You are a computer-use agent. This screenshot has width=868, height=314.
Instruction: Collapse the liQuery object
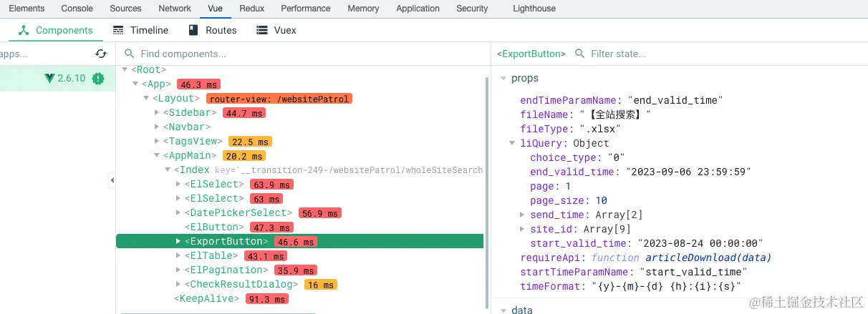[x=513, y=143]
